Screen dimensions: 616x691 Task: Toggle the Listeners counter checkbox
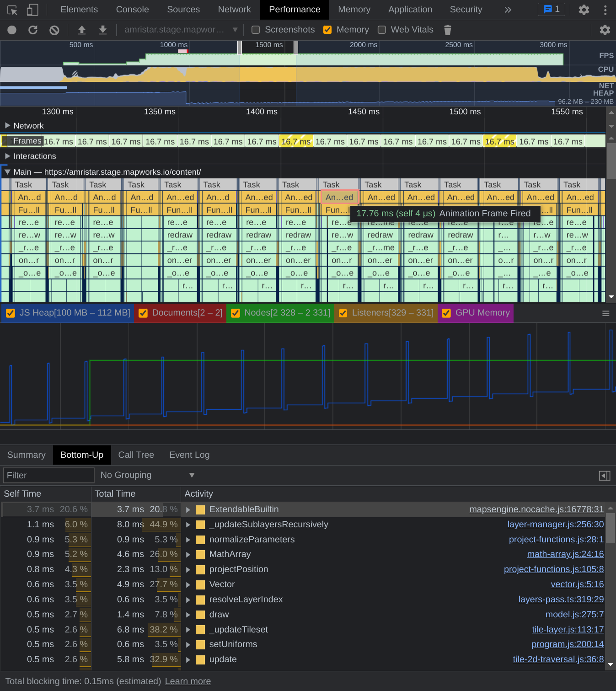tap(343, 313)
